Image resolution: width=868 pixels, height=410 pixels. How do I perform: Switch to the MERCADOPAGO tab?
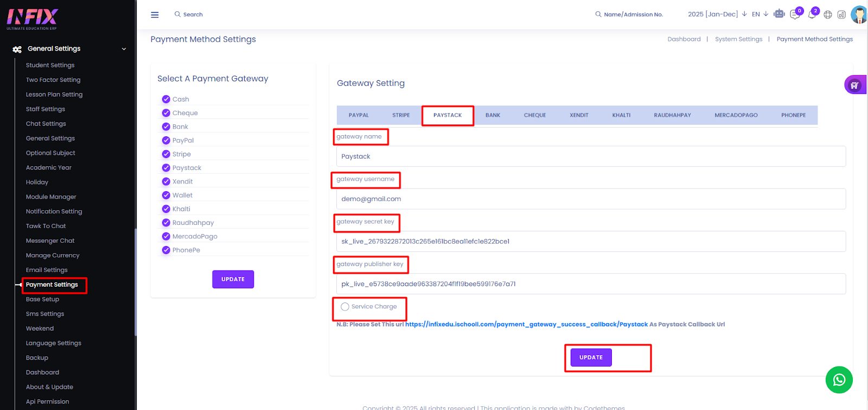(x=736, y=115)
